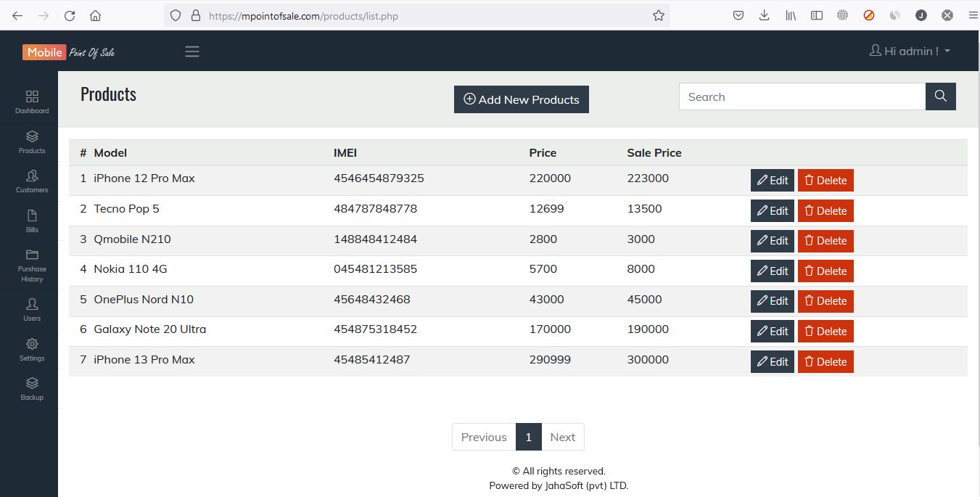Click the search magnifier button

pyautogui.click(x=940, y=96)
